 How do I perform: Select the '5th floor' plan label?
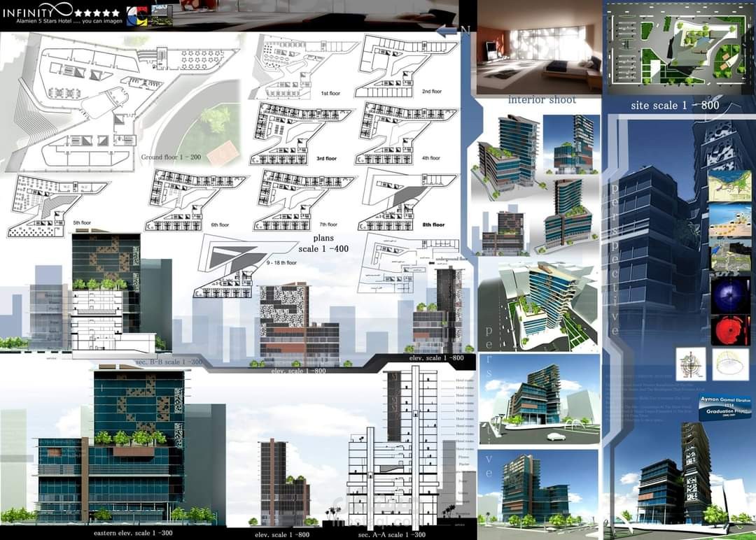82,222
